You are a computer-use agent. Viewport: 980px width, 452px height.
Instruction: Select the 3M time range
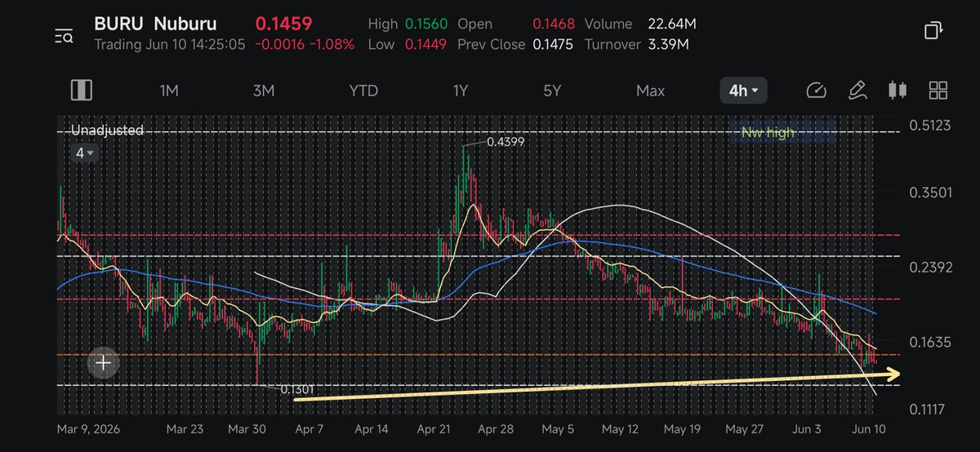[263, 91]
